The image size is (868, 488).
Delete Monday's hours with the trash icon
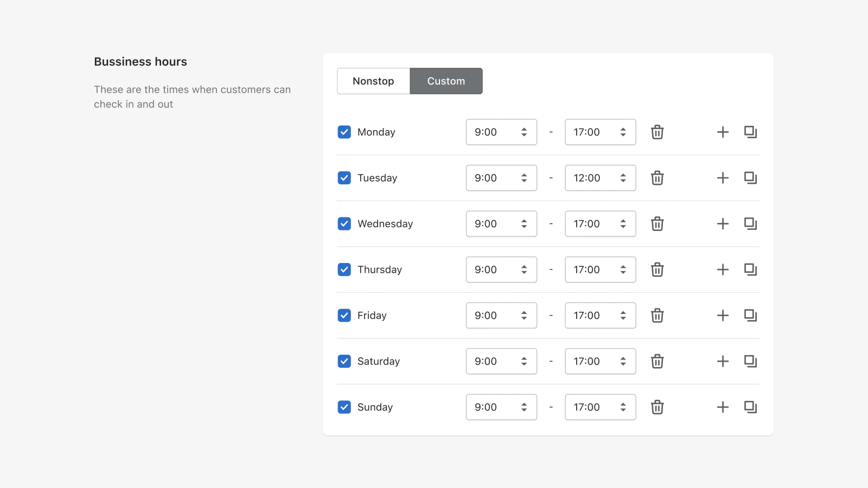click(657, 132)
